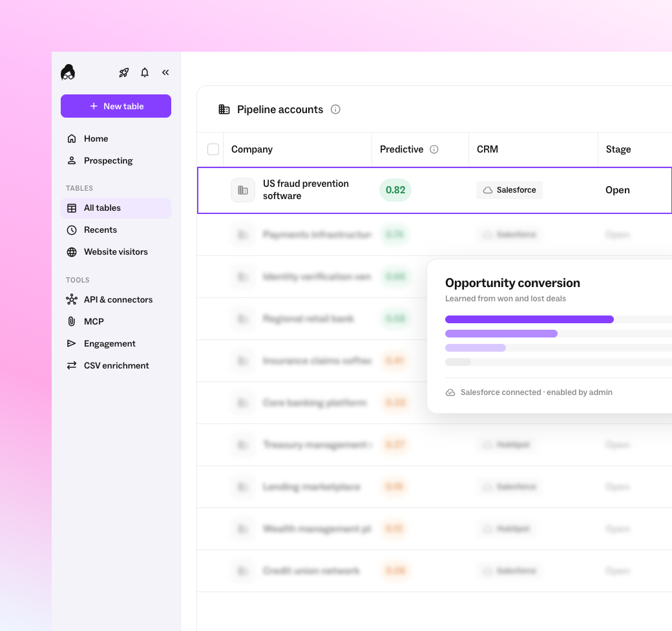Click the Engagement send arrow icon
Image resolution: width=672 pixels, height=631 pixels.
click(x=72, y=343)
